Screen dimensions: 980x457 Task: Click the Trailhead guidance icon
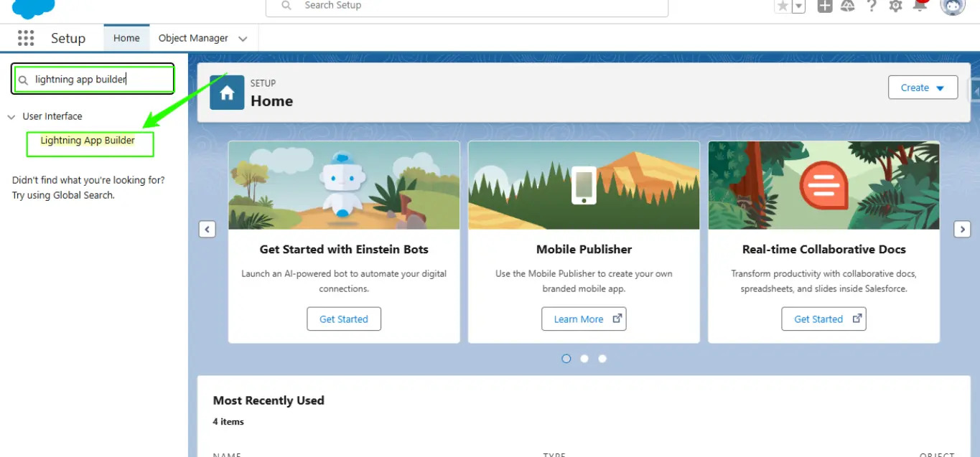point(847,6)
